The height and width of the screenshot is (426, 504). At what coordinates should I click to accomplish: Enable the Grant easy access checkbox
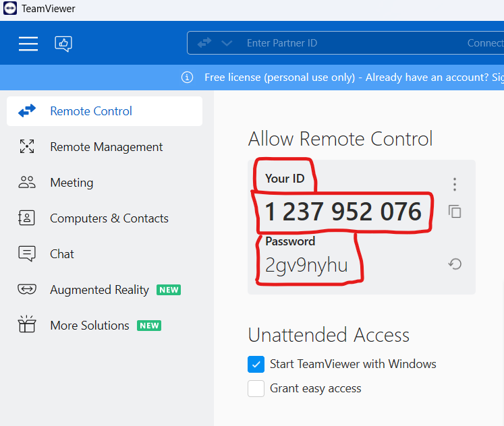click(256, 389)
